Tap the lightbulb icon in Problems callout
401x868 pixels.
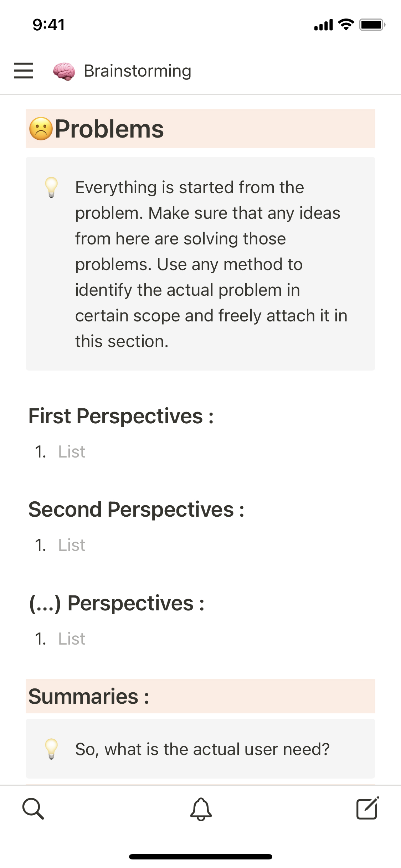51,187
